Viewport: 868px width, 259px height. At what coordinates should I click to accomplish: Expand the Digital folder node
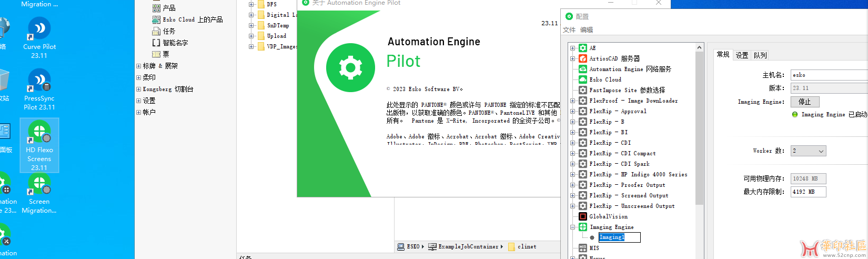pyautogui.click(x=251, y=15)
